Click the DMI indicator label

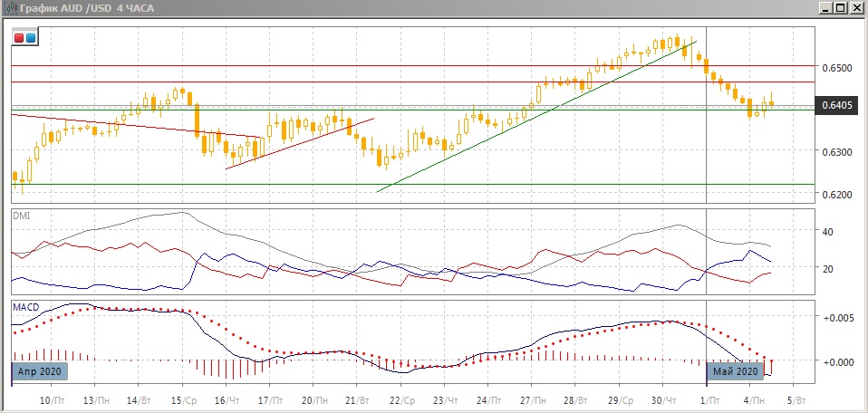point(20,216)
